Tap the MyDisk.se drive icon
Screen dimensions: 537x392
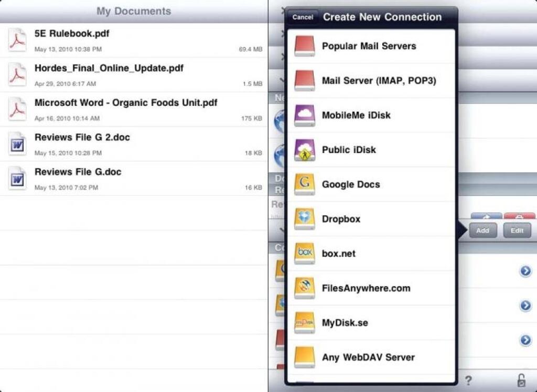[305, 323]
